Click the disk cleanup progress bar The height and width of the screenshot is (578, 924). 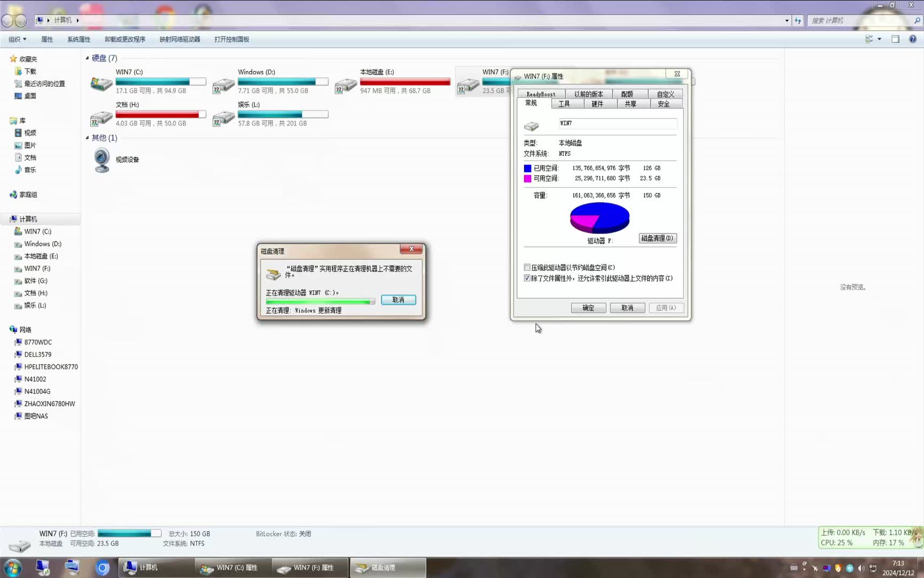[x=320, y=302]
